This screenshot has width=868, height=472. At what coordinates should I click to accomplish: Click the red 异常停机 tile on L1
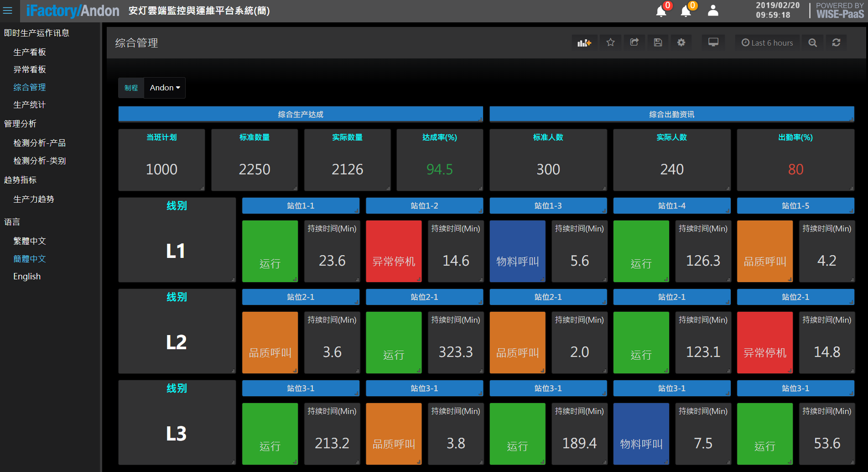(x=394, y=251)
